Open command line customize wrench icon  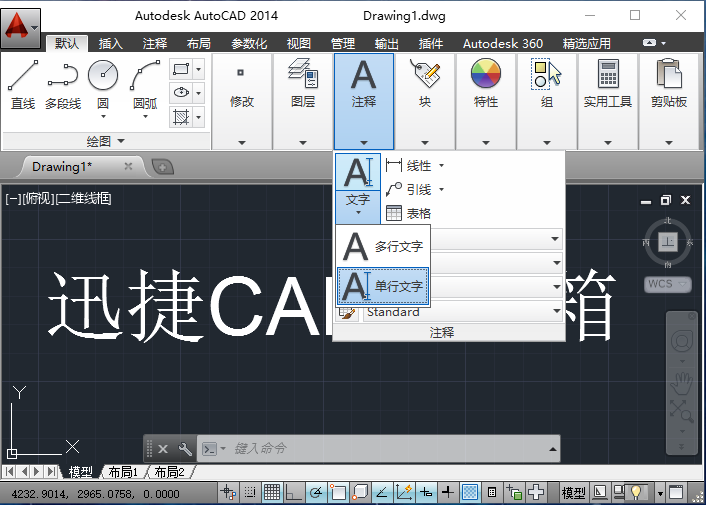click(185, 449)
